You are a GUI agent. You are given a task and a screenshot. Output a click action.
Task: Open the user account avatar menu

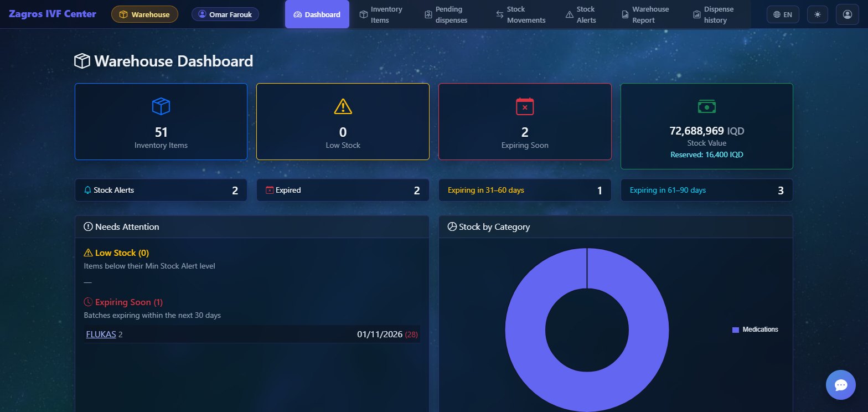tap(847, 14)
